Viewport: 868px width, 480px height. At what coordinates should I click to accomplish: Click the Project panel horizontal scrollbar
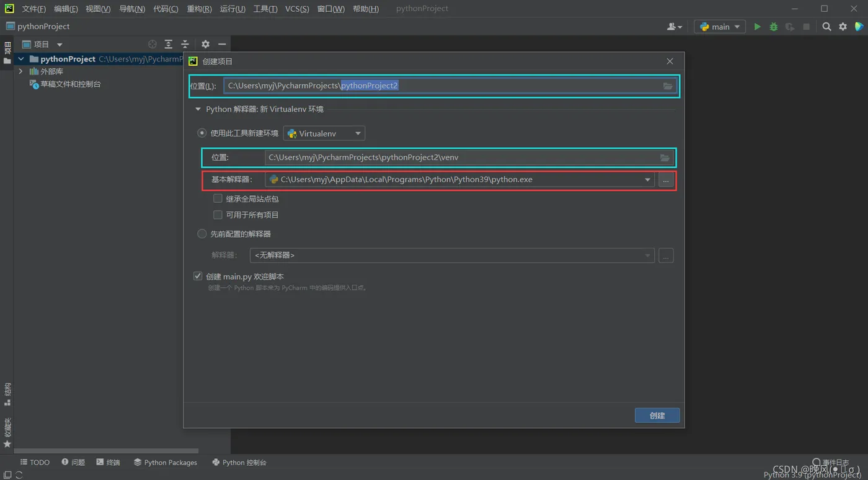106,451
